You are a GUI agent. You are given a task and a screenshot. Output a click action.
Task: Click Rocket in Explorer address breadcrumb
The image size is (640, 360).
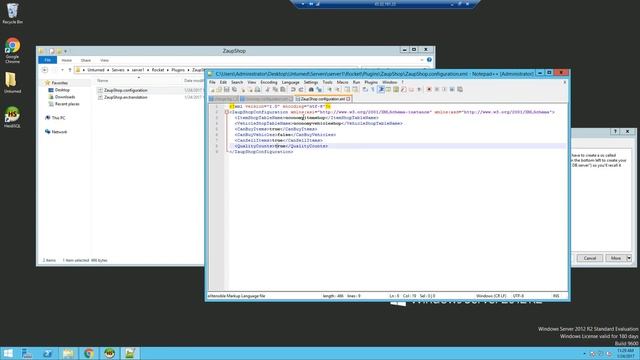tap(158, 70)
